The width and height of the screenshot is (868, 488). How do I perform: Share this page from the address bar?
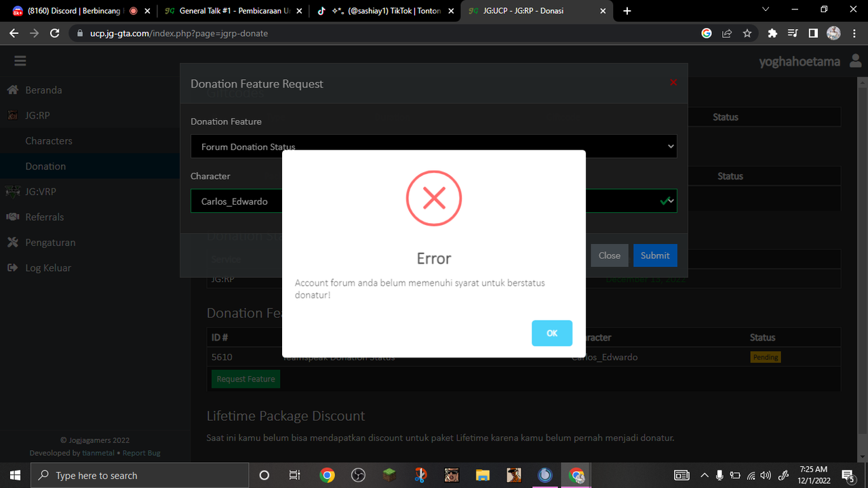(x=727, y=33)
